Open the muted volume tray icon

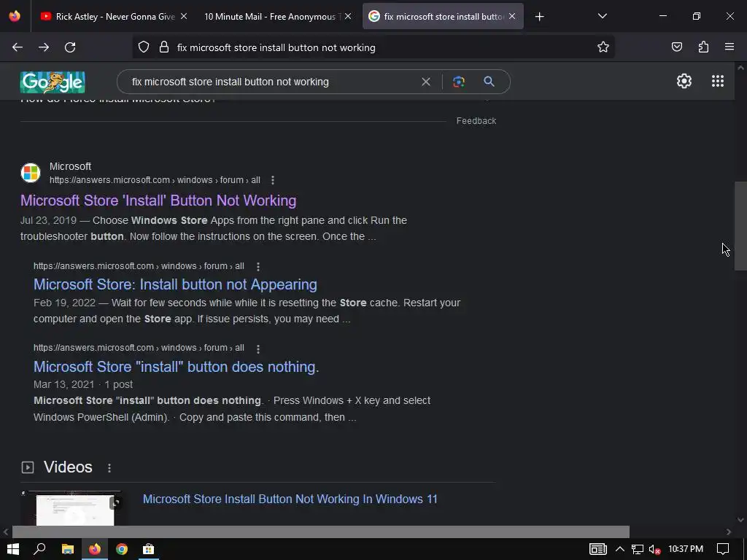pyautogui.click(x=654, y=549)
